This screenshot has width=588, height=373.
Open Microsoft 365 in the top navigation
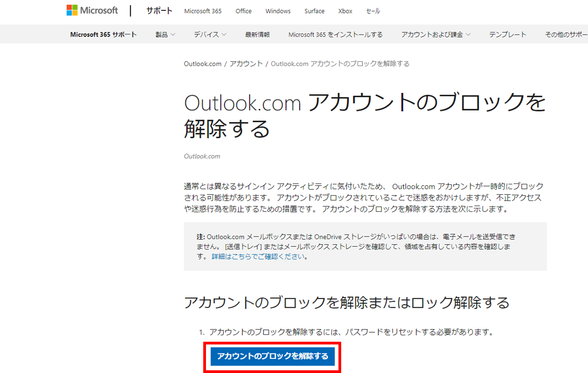pos(203,11)
